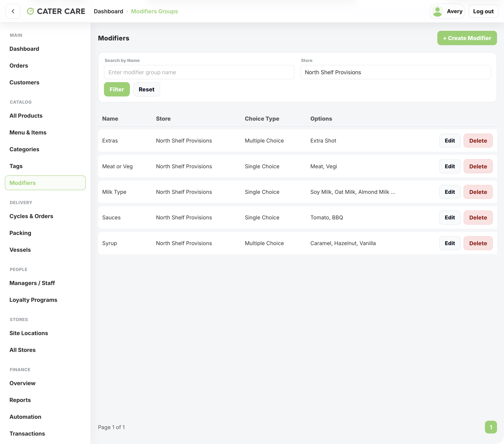Click the Search by Name input field
The width and height of the screenshot is (504, 444).
point(199,72)
